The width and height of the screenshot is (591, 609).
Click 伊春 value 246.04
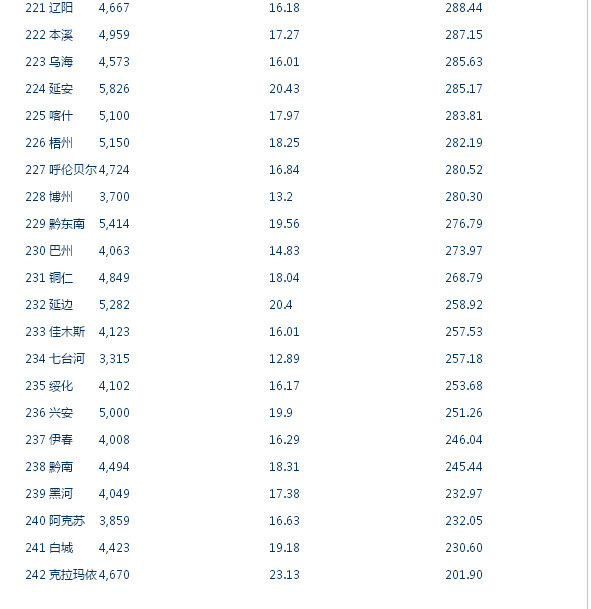coord(464,440)
